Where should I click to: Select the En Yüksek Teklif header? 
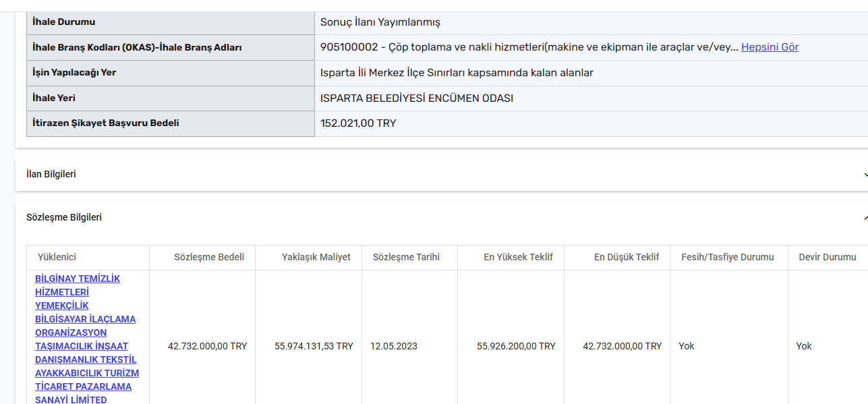click(518, 257)
